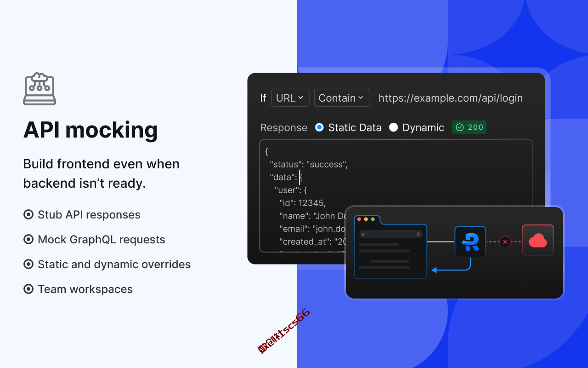Select the Dynamic radio button
The height and width of the screenshot is (368, 588).
point(393,127)
